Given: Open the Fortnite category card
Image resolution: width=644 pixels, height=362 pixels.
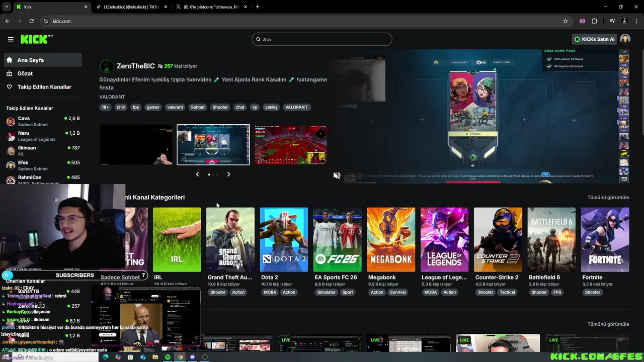Looking at the screenshot, I should (605, 240).
